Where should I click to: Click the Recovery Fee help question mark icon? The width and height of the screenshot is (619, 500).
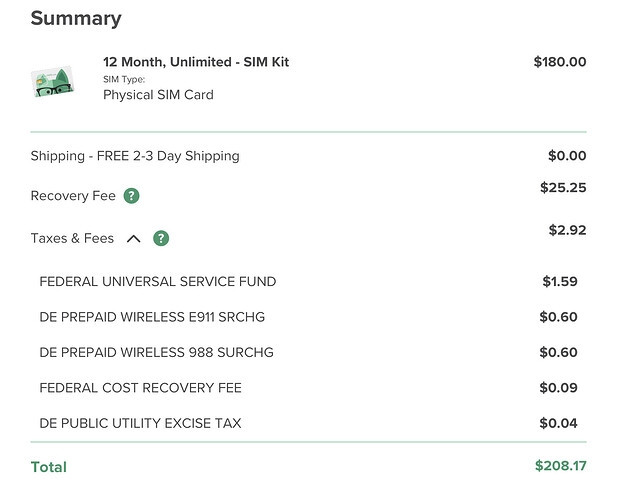tap(132, 196)
